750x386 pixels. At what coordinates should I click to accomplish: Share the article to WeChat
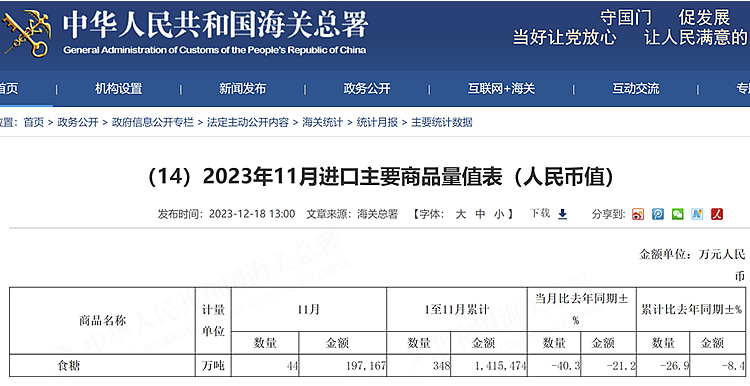pyautogui.click(x=677, y=214)
